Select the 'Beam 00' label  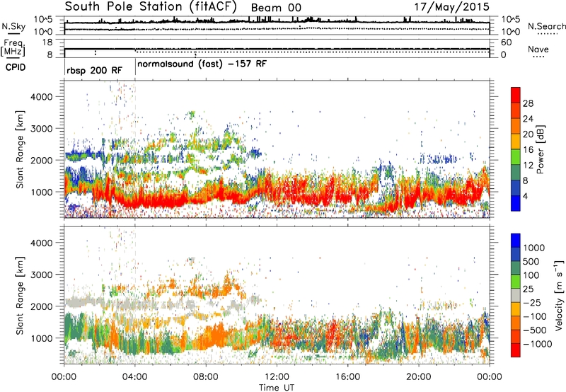(276, 8)
